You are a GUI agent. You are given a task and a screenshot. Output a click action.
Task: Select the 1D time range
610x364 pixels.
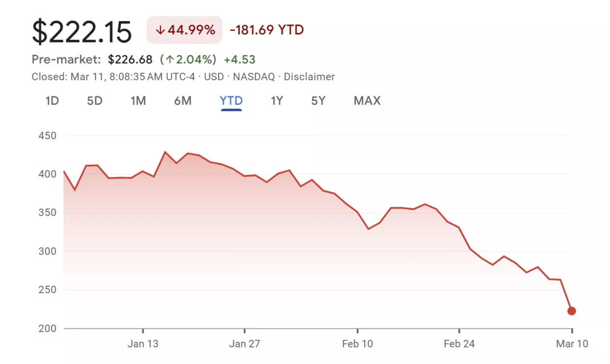pos(52,101)
